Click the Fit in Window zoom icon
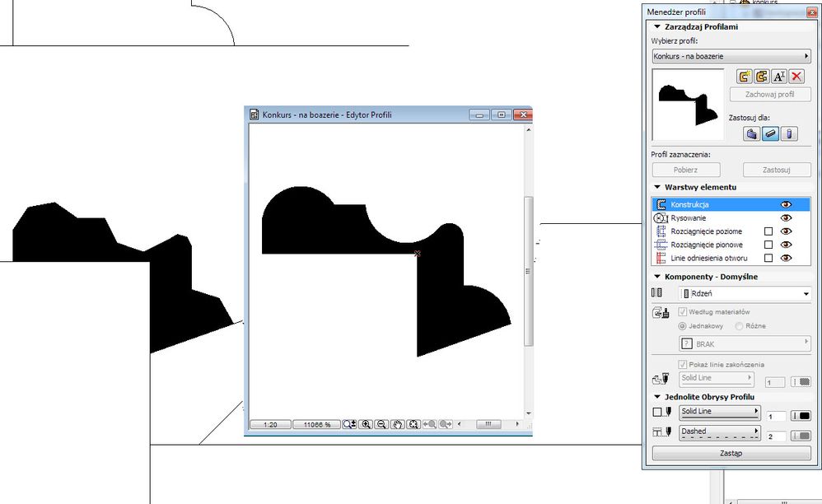 (x=350, y=424)
